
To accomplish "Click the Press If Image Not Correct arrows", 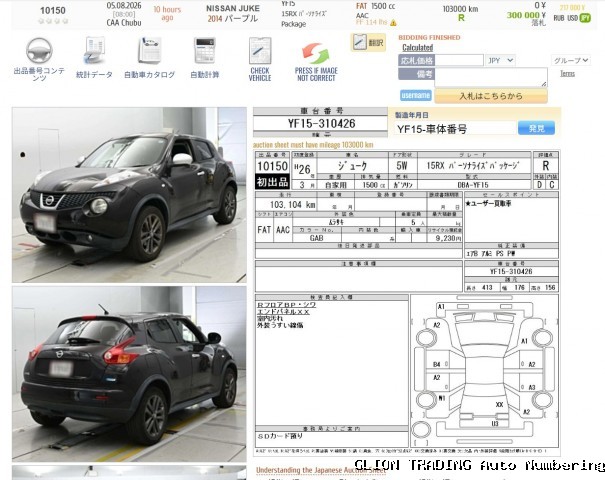I will (x=316, y=53).
